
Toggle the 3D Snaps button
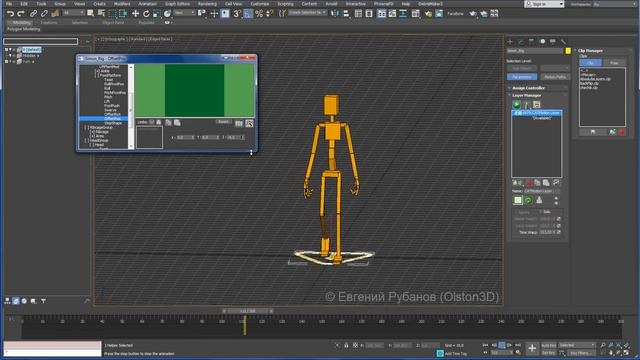[x=237, y=14]
